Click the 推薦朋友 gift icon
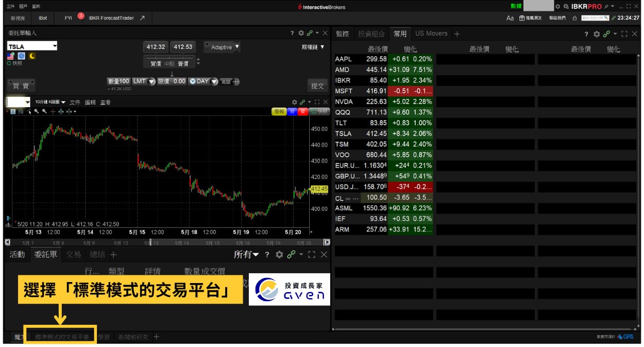This screenshot has width=644, height=347. [522, 18]
